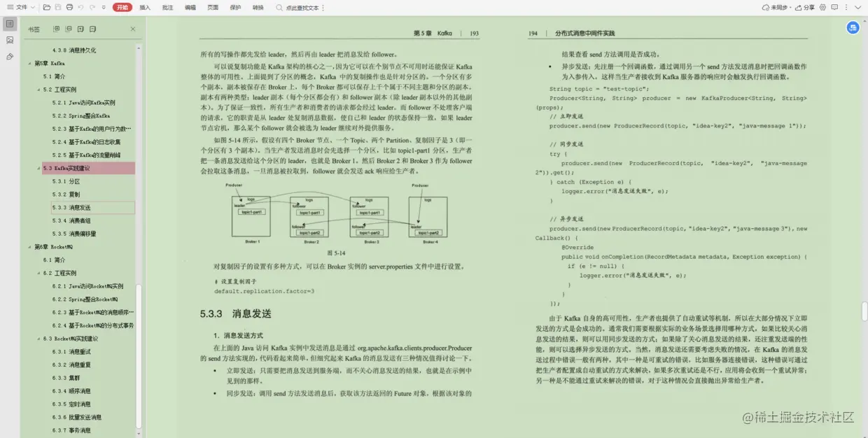Viewport: 868px width, 438px height.
Task: Open bookmark 6.2.2 Spring整合RocketMQ
Action: click(x=85, y=299)
